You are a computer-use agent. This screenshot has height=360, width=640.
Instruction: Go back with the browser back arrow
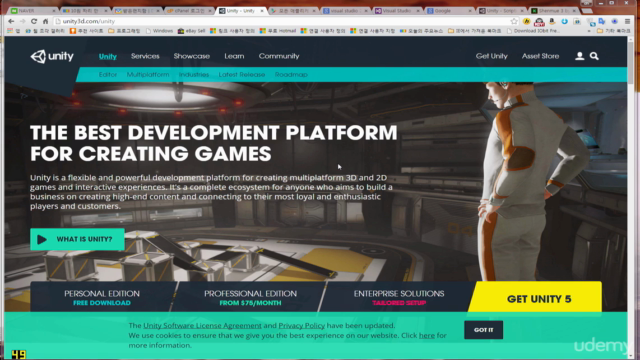[11, 21]
